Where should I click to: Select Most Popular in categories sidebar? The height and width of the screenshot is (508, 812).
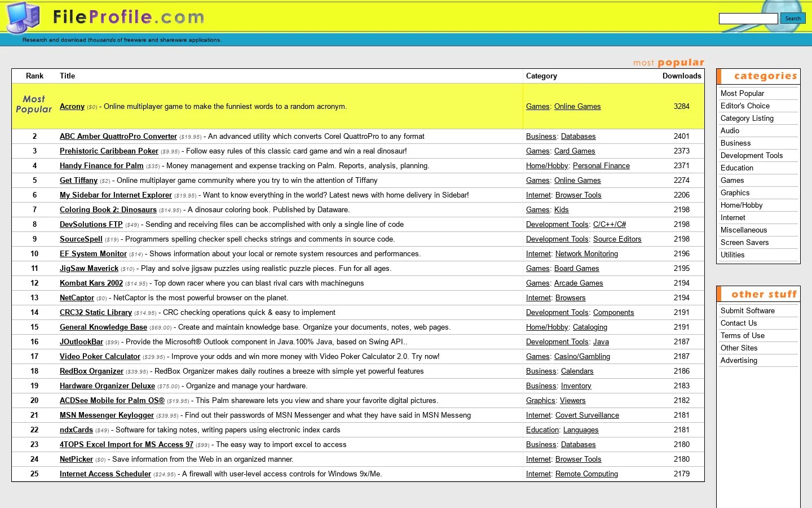click(742, 94)
